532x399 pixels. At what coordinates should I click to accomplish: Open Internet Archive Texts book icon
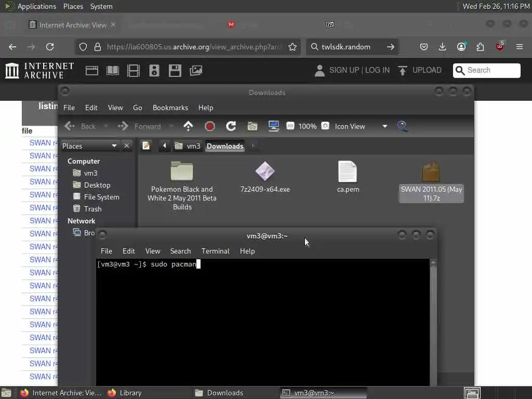[113, 71]
